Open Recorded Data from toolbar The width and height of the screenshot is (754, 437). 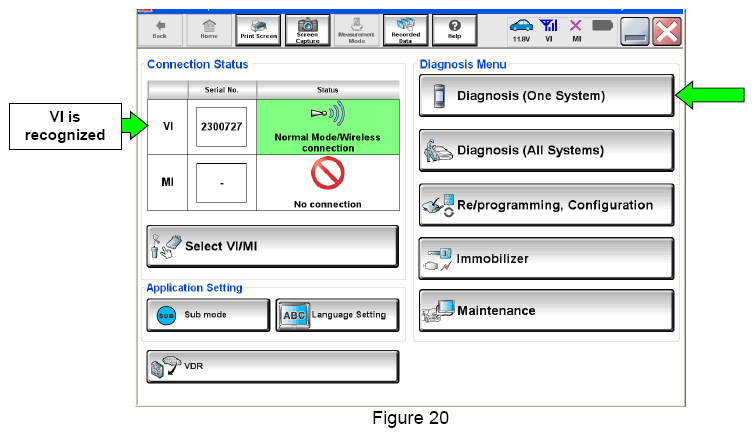pos(405,30)
